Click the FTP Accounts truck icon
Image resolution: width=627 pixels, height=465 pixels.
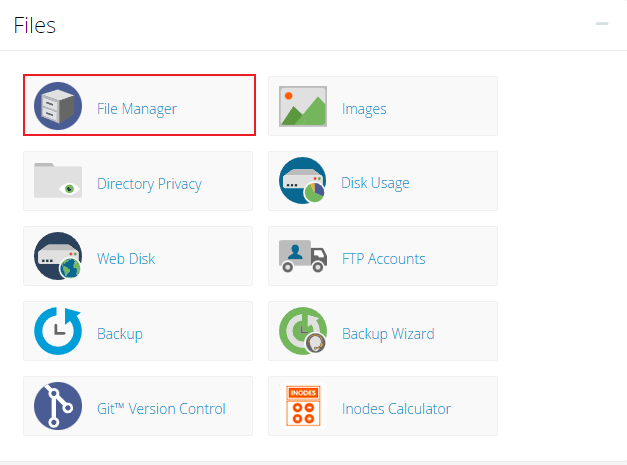[x=303, y=256]
